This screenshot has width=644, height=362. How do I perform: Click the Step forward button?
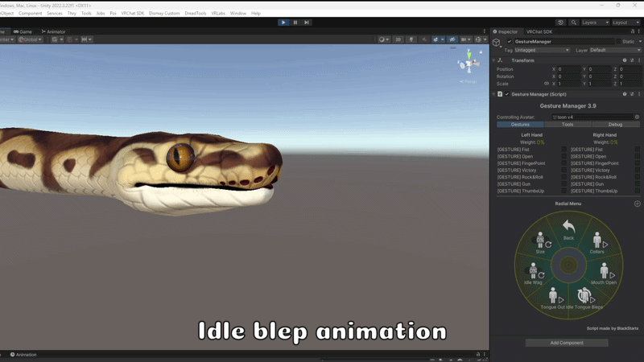[x=307, y=23]
